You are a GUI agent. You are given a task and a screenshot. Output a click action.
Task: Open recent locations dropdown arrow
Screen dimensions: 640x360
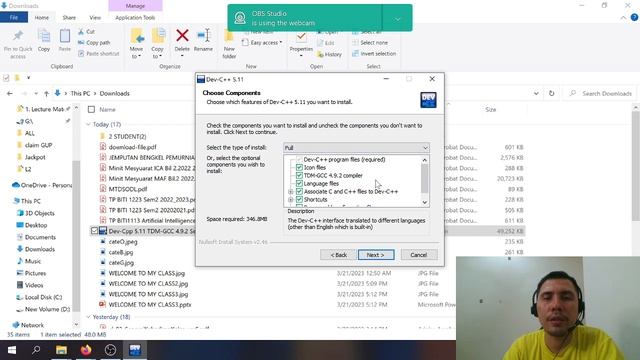tap(36, 93)
